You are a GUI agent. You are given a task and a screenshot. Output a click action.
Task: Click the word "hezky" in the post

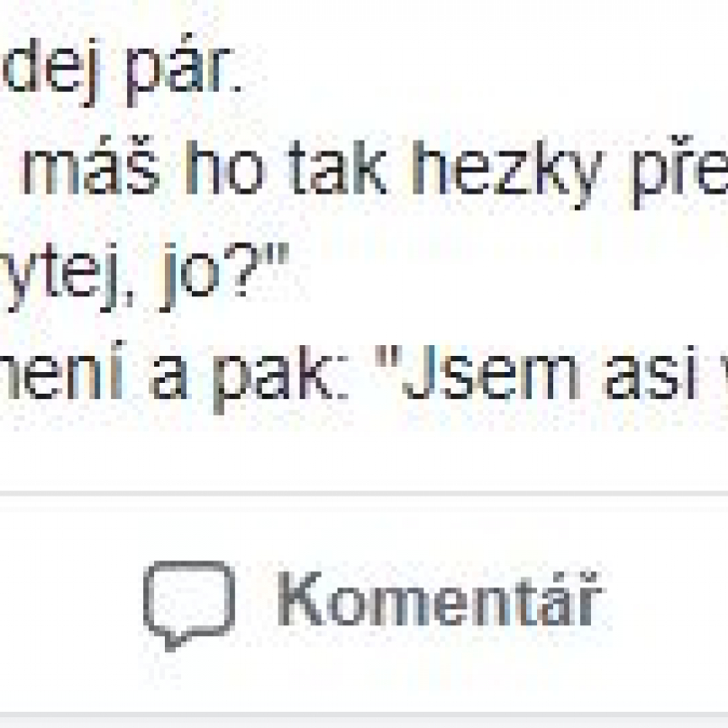pyautogui.click(x=509, y=172)
